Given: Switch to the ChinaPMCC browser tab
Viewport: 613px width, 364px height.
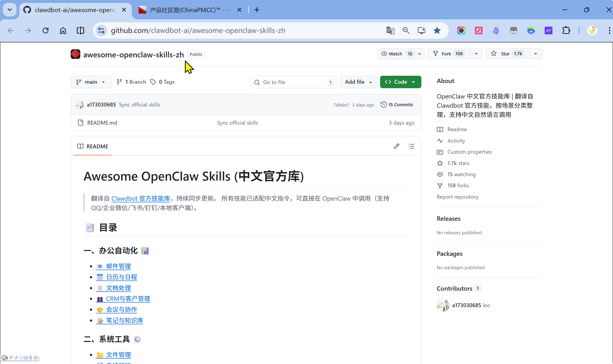Looking at the screenshot, I should pos(187,10).
